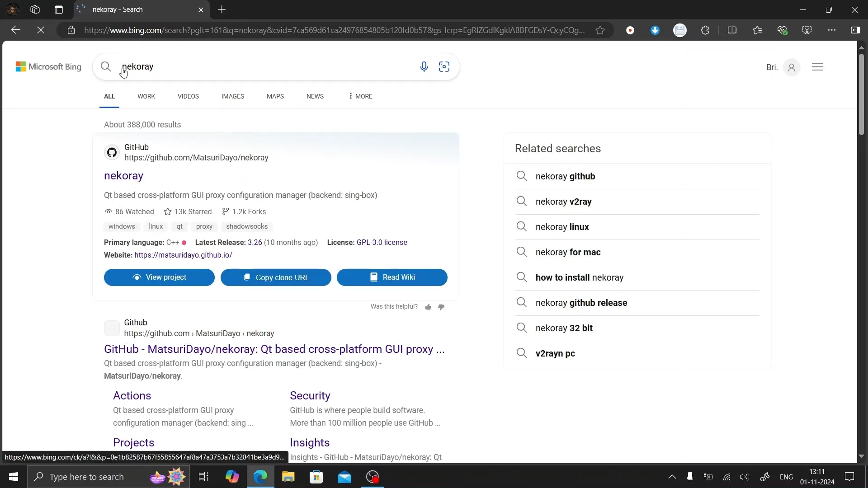Click the browser extensions puzzle icon
The image size is (868, 488).
[x=705, y=30]
